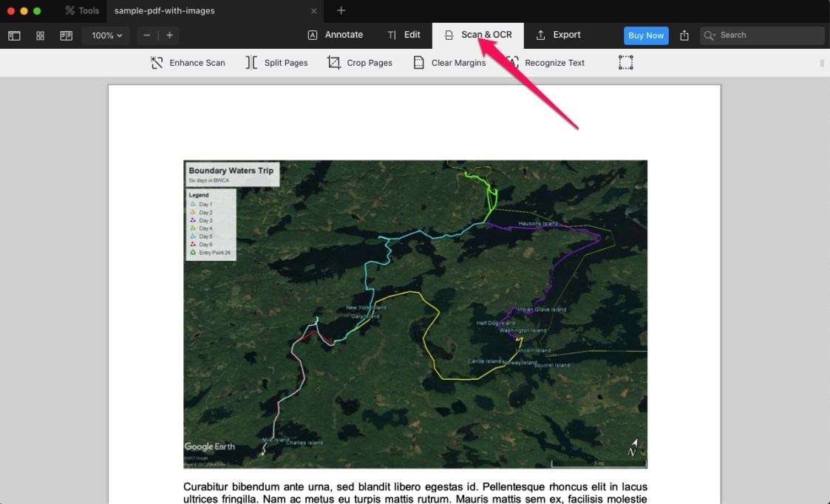The image size is (830, 504).
Task: Click the Share icon beside the search field
Action: [x=683, y=35]
